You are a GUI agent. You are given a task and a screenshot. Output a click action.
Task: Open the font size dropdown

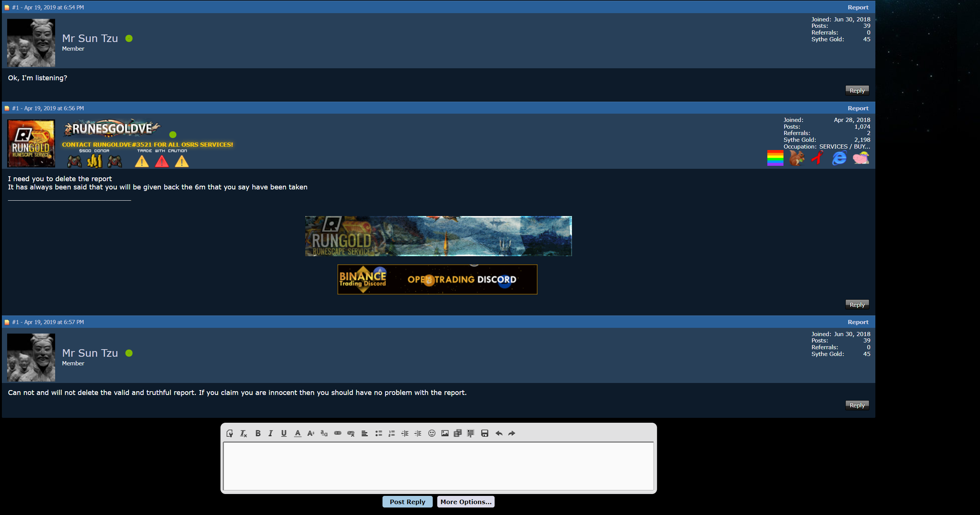coord(311,433)
